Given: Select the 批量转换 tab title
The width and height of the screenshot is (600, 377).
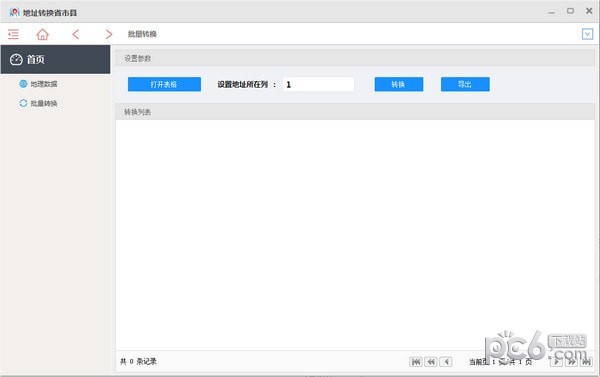Looking at the screenshot, I should [x=142, y=34].
